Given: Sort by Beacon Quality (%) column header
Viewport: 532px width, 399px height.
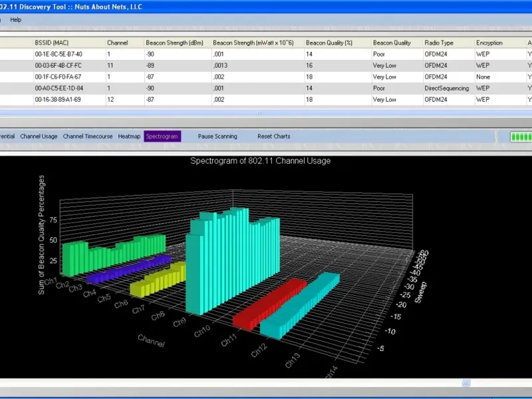Looking at the screenshot, I should pyautogui.click(x=338, y=43).
